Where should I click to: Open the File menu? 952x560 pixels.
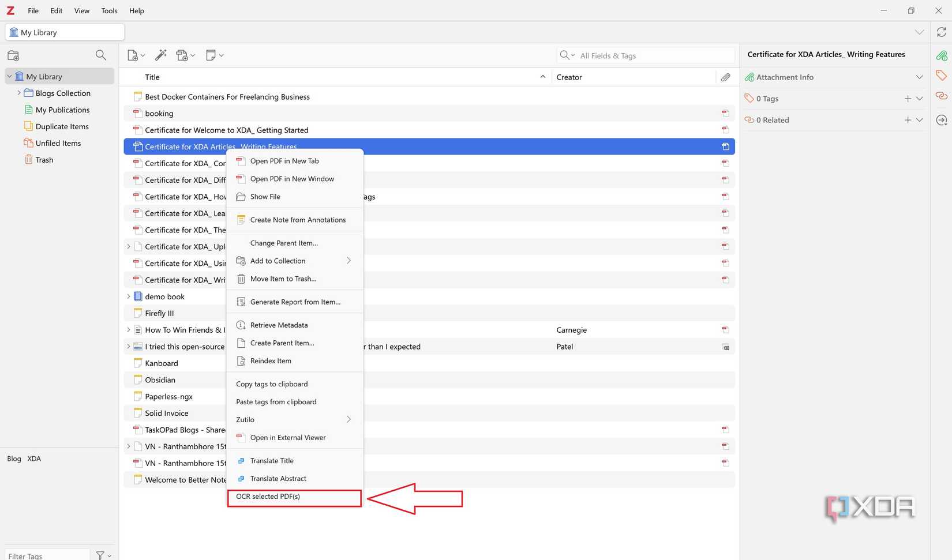(x=33, y=10)
